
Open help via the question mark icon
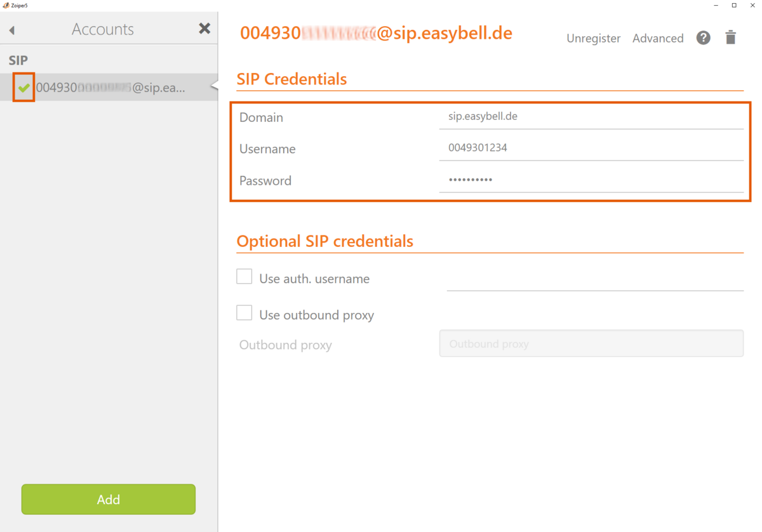click(703, 38)
